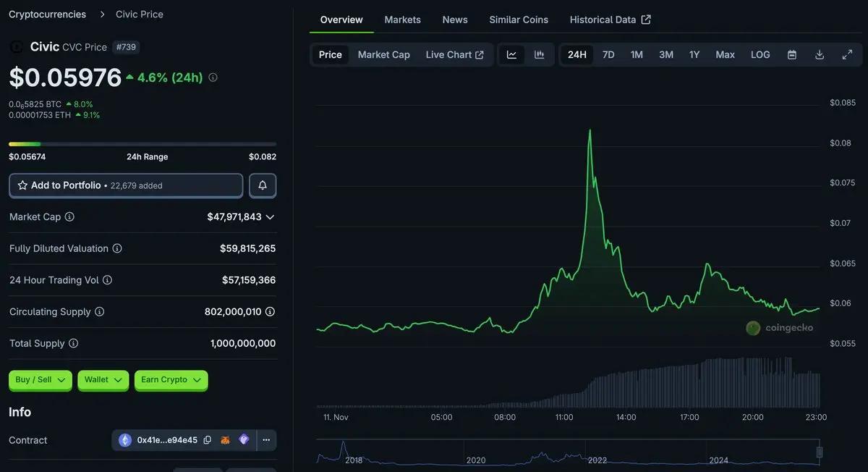868x472 pixels.
Task: Click the Live Chart external link icon
Action: [479, 55]
